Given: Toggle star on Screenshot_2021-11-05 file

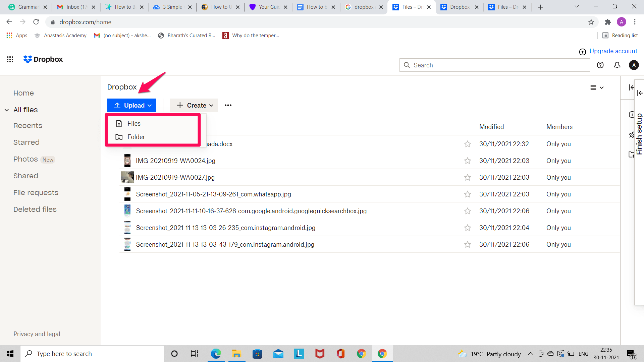Looking at the screenshot, I should [x=468, y=194].
